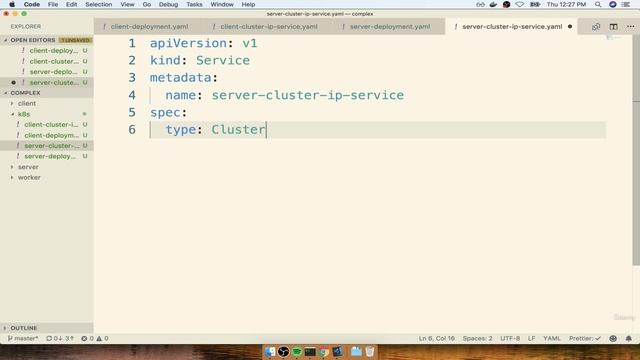Open the Siri menu bar icon
This screenshot has height=360, width=640.
[x=613, y=4]
